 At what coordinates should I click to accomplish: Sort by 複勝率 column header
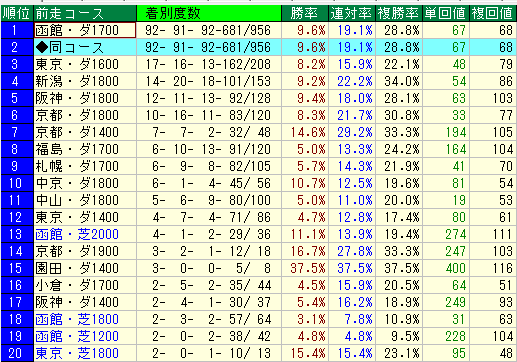click(399, 13)
